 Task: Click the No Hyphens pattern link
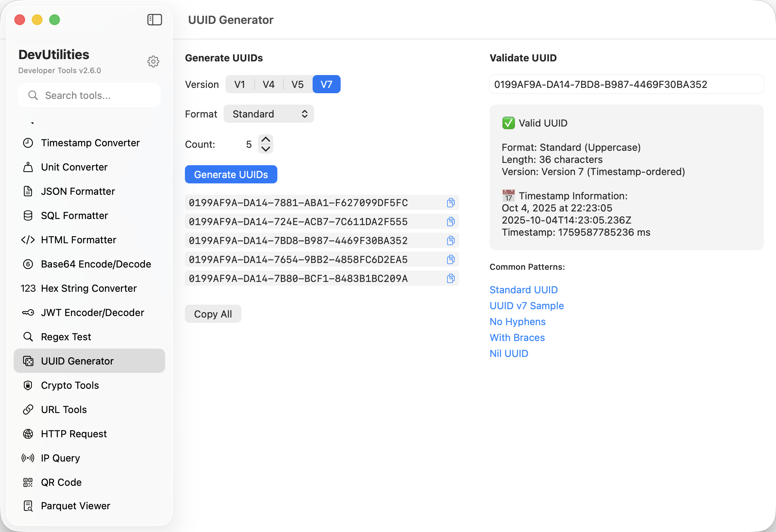pos(518,322)
